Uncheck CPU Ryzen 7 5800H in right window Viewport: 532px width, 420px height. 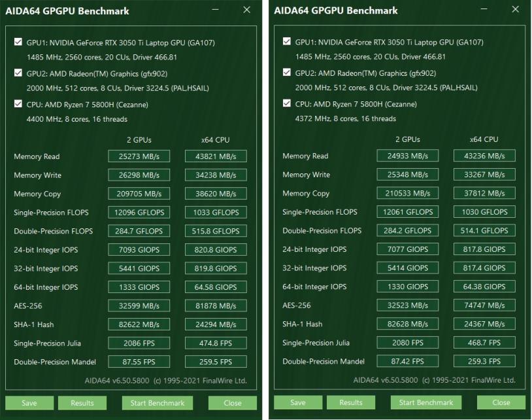(286, 103)
